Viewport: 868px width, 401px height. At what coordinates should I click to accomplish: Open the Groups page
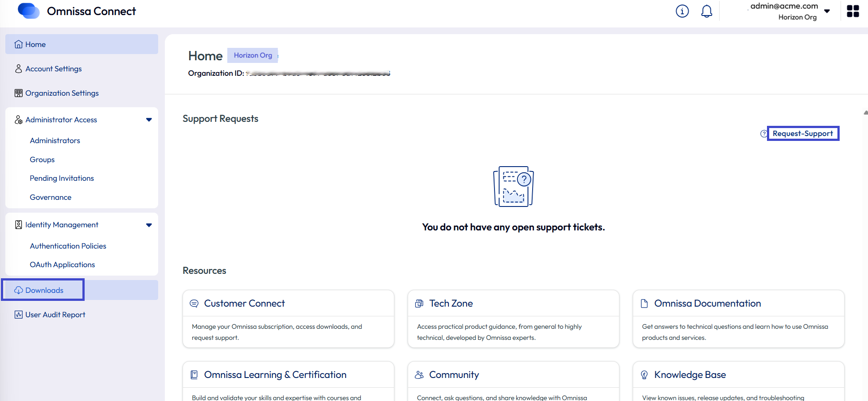click(x=42, y=160)
